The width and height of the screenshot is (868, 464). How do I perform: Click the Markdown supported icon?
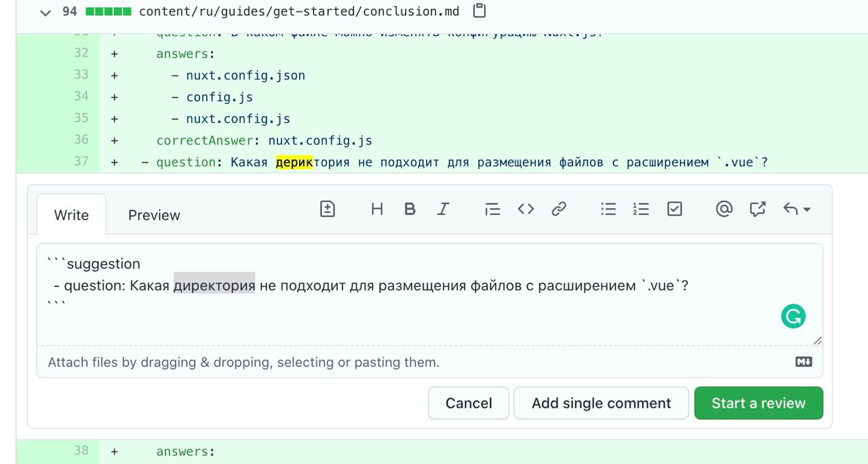(x=804, y=362)
